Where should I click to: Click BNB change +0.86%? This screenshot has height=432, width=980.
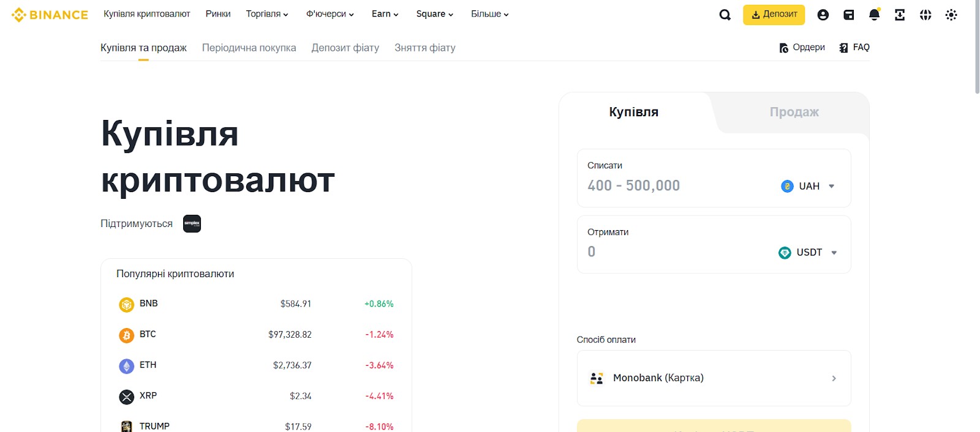[379, 304]
